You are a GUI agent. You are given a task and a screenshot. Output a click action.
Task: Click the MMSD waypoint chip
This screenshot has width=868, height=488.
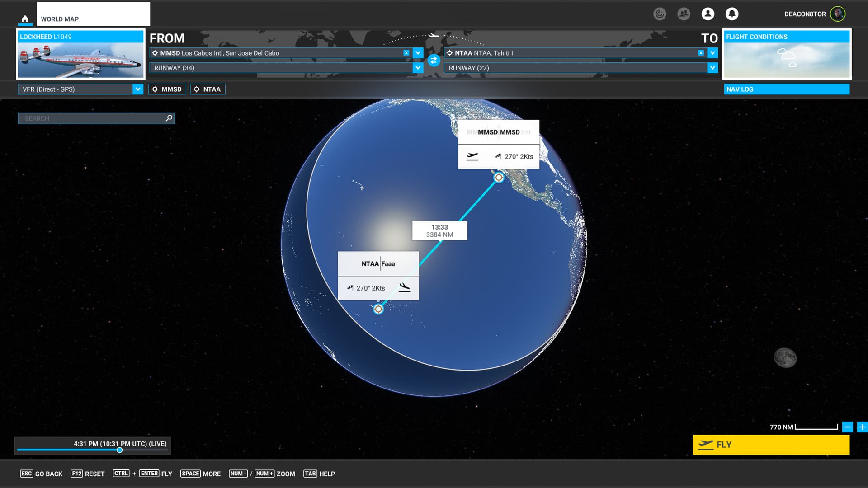point(167,89)
